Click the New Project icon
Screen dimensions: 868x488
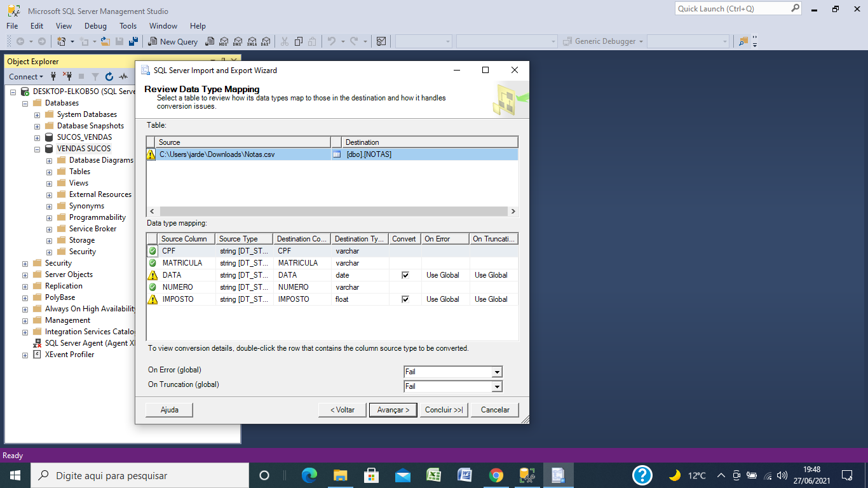click(x=61, y=41)
